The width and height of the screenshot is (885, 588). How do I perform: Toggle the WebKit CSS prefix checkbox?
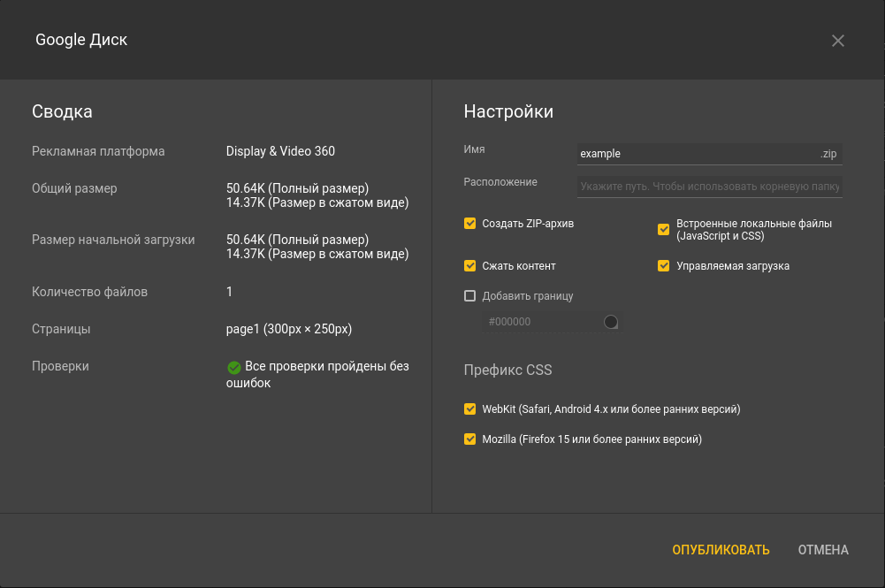coord(470,409)
